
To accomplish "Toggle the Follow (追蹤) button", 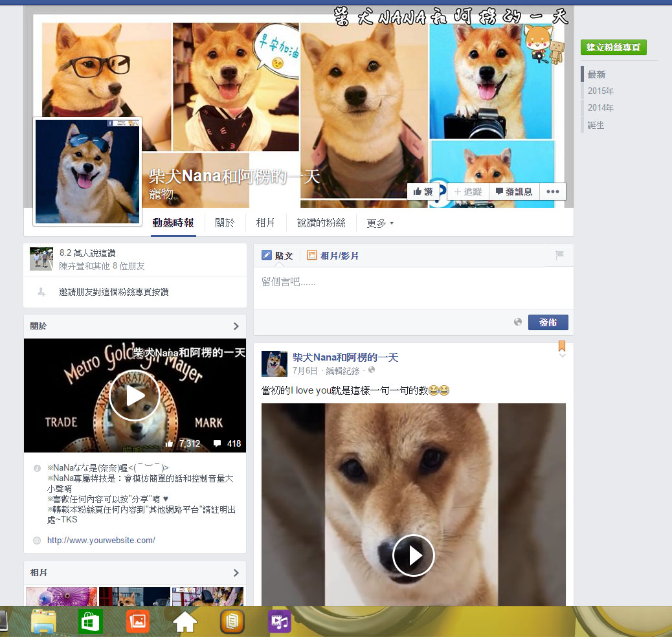I will coord(467,192).
